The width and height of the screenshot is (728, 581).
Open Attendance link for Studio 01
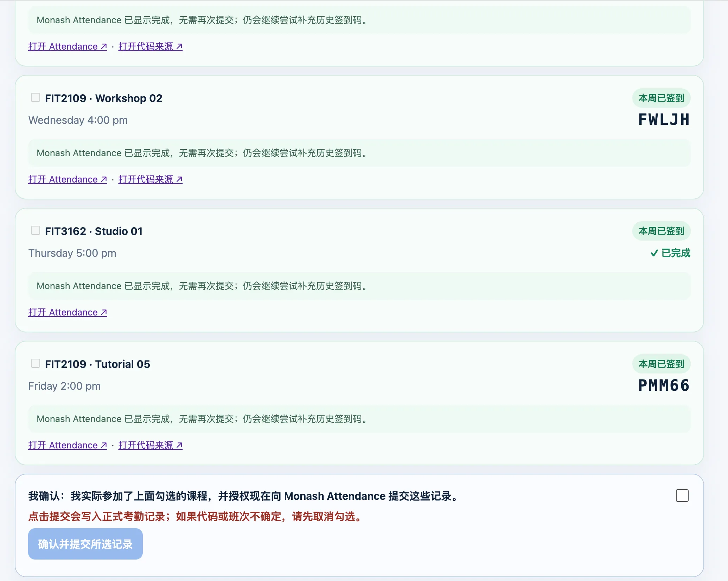pos(68,312)
